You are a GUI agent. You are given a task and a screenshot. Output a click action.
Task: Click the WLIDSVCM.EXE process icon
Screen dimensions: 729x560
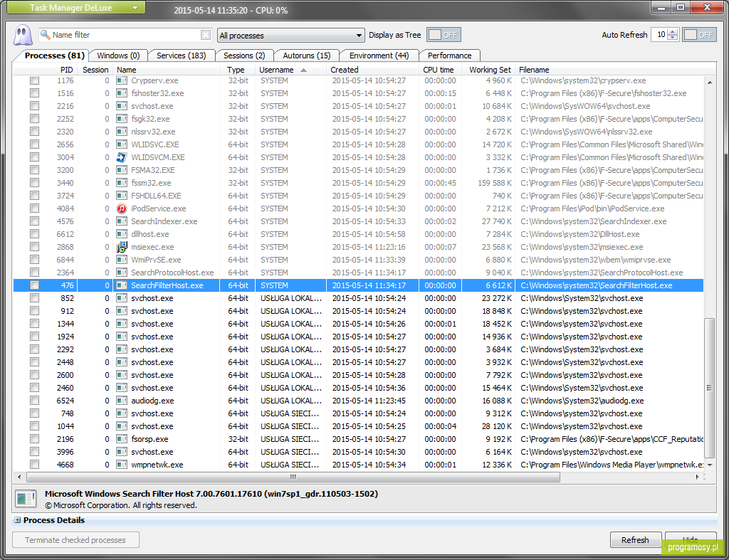tap(122, 157)
